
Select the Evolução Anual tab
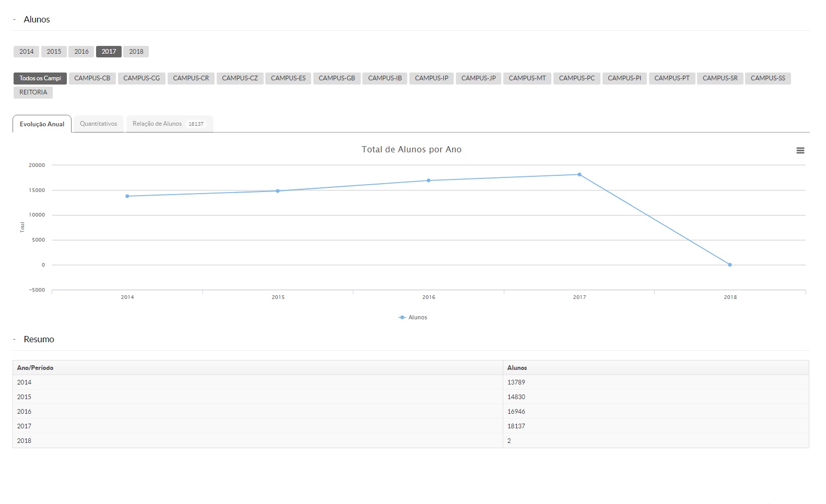coord(42,124)
